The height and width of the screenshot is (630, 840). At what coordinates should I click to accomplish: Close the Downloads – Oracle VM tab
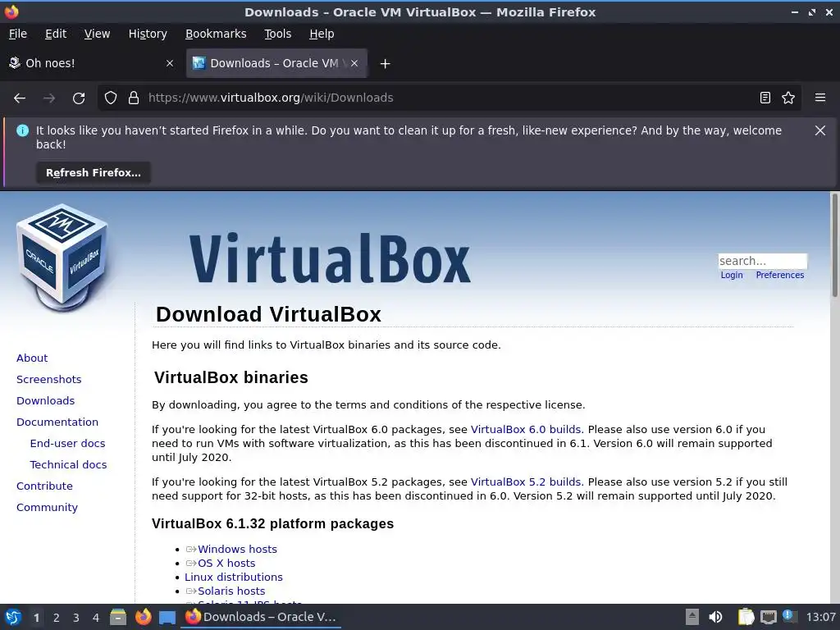(x=354, y=63)
